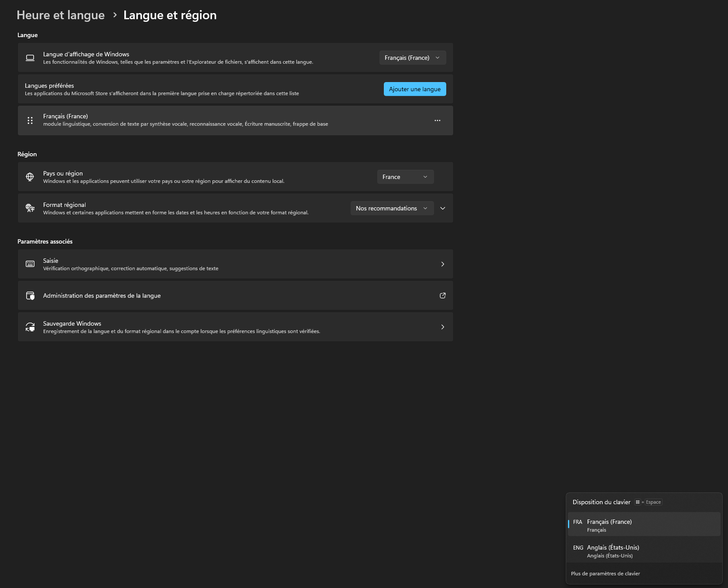The image size is (728, 588).
Task: Click the Sauvegarde Windows sync icon
Action: [30, 327]
